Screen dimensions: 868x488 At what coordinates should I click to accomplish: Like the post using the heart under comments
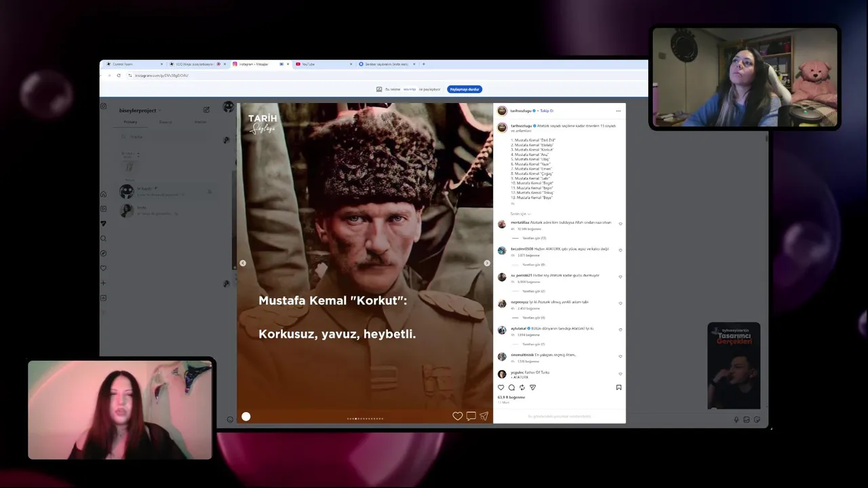click(501, 388)
